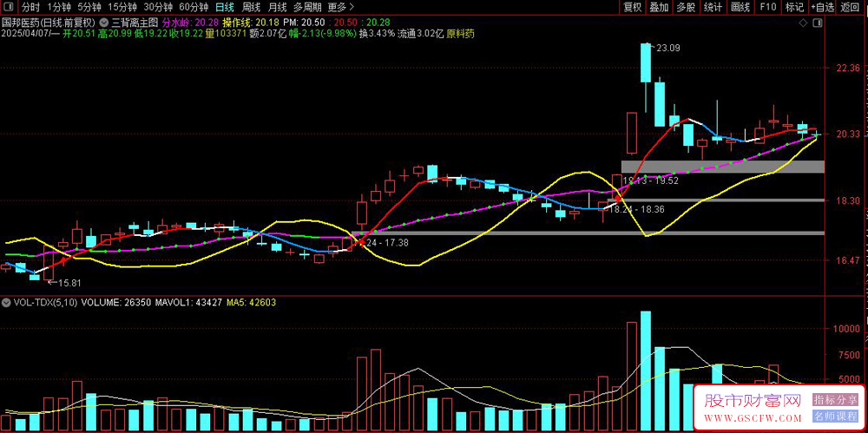Screen dimensions: 868x433
Task: Expand the 三背离主图 indicator dropdown
Action: [104, 23]
